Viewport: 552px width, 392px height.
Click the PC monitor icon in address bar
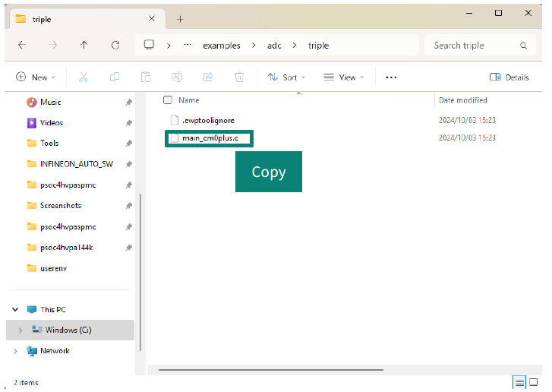click(x=149, y=45)
